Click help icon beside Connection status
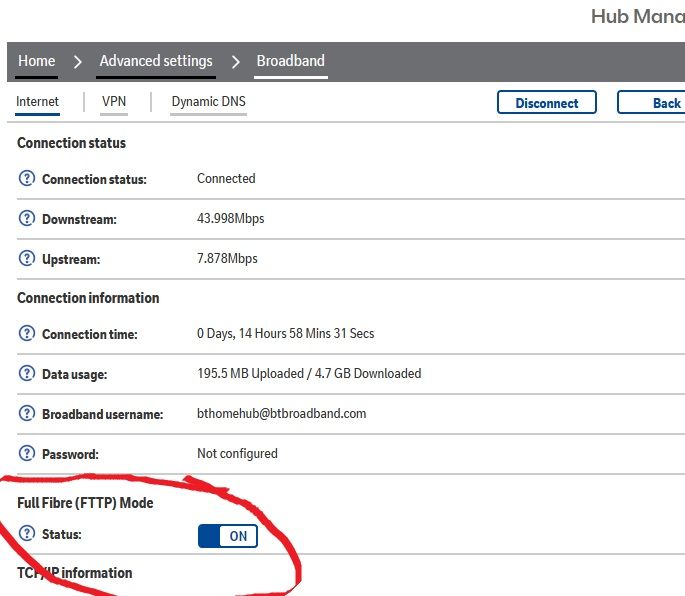This screenshot has height=596, width=685. (27, 179)
